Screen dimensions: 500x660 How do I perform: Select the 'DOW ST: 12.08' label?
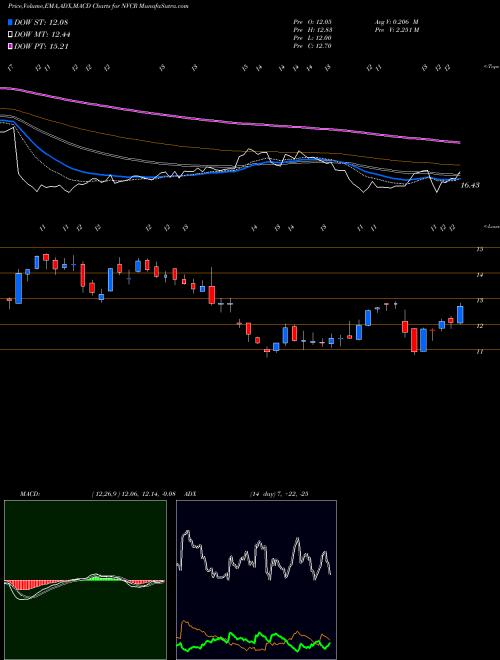[x=41, y=22]
